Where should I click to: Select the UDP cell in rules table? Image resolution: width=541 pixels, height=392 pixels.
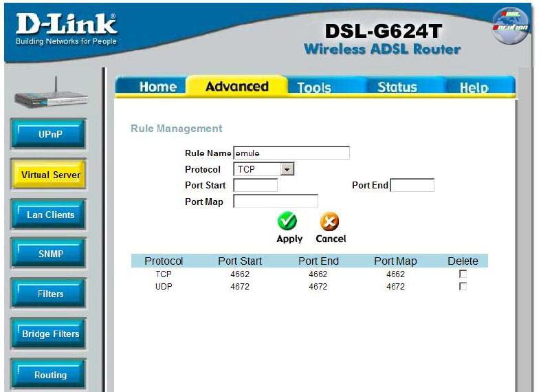click(x=164, y=286)
